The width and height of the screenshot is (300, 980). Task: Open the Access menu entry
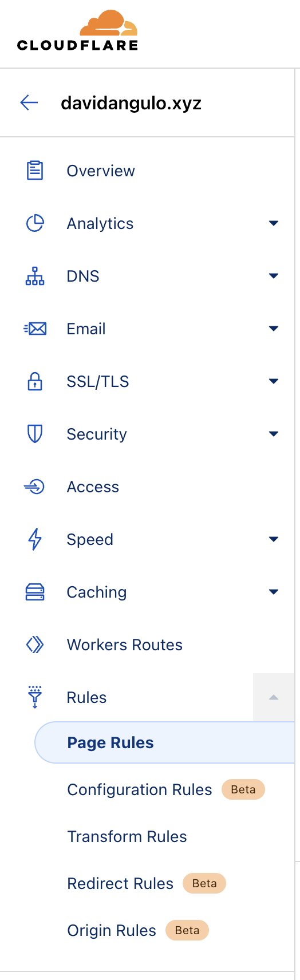[x=93, y=487]
